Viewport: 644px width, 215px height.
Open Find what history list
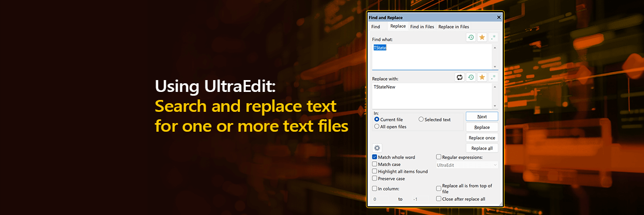coord(471,37)
